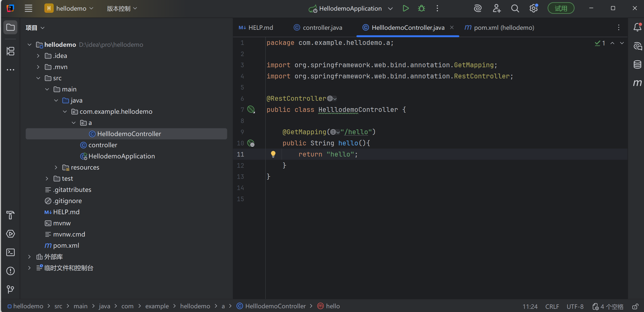Select pom.xml in the project tree
This screenshot has height=312, width=644.
pos(66,246)
